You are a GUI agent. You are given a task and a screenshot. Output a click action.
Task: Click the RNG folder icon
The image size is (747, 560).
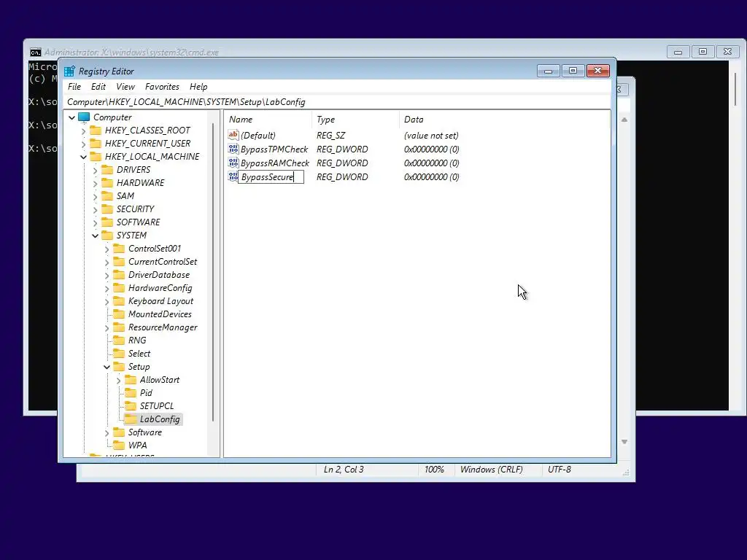click(119, 341)
